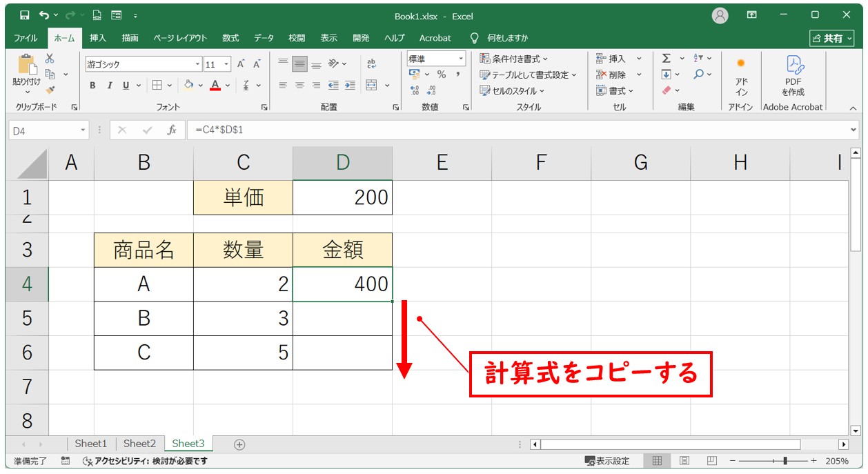
Task: Click the 条件付き書式 button
Action: (514, 58)
